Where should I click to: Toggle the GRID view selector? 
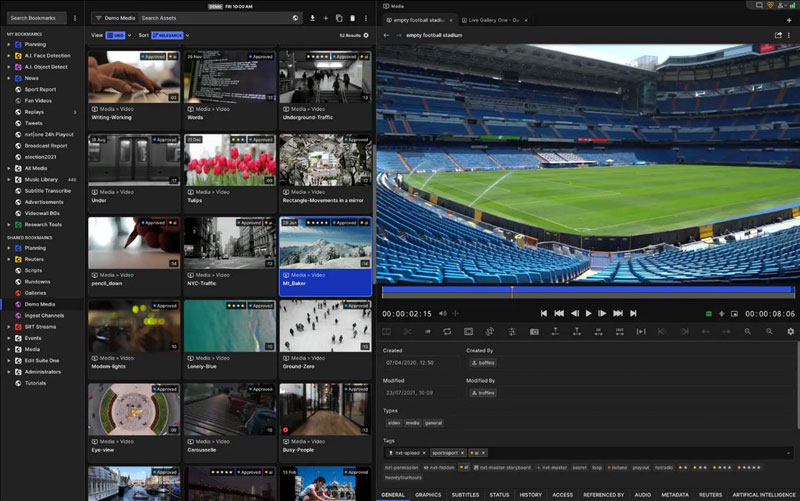(x=116, y=35)
